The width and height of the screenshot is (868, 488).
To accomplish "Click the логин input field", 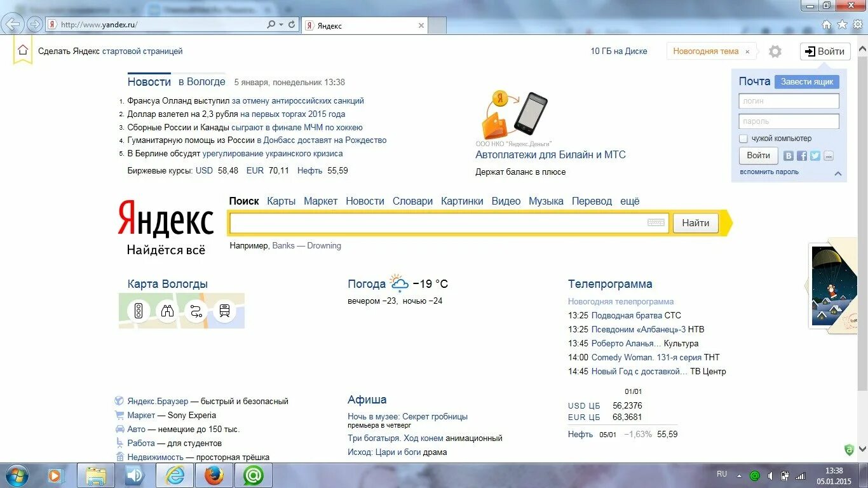I will click(x=789, y=100).
